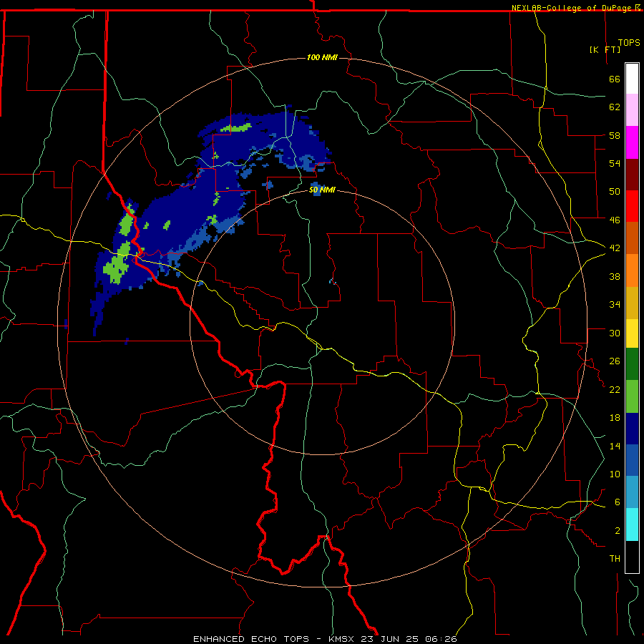Click the '23 JUN 25' date text

click(x=391, y=639)
